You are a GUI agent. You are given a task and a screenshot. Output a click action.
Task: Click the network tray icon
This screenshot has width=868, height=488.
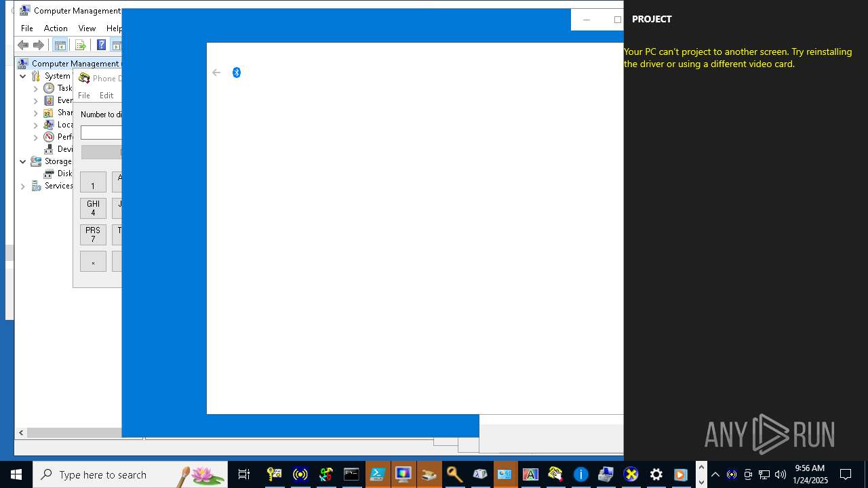point(764,474)
